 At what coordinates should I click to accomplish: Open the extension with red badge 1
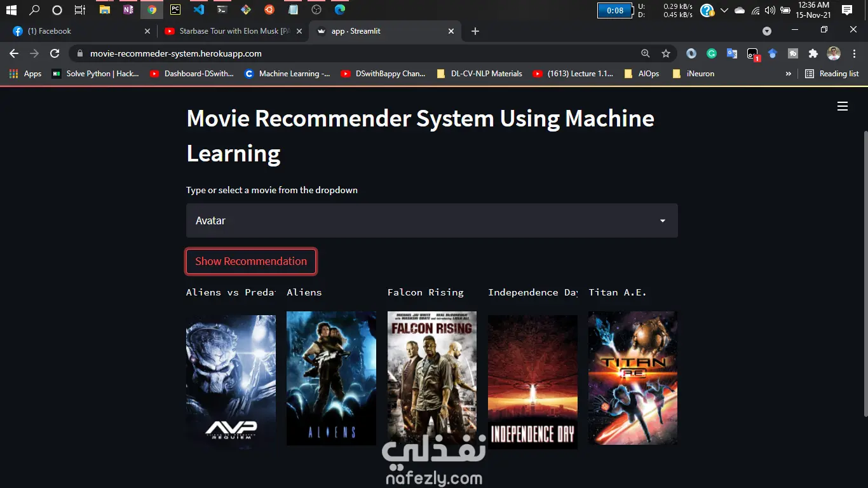click(752, 54)
